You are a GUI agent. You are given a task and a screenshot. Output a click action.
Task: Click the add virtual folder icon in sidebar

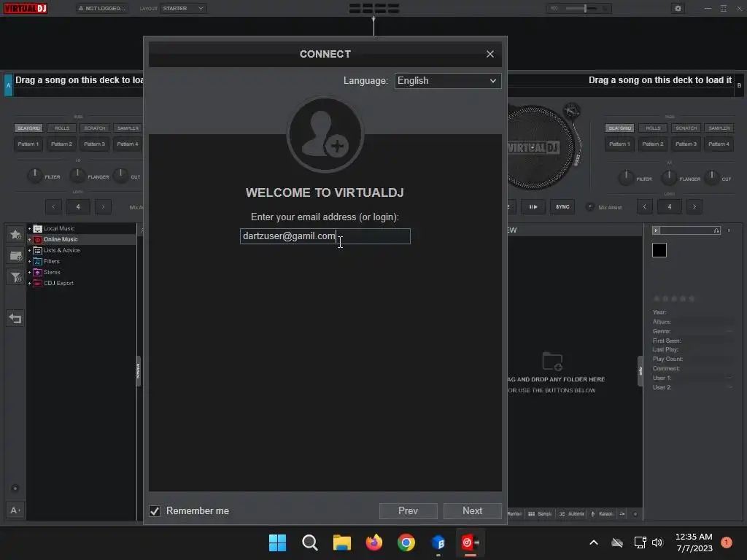coord(16,256)
